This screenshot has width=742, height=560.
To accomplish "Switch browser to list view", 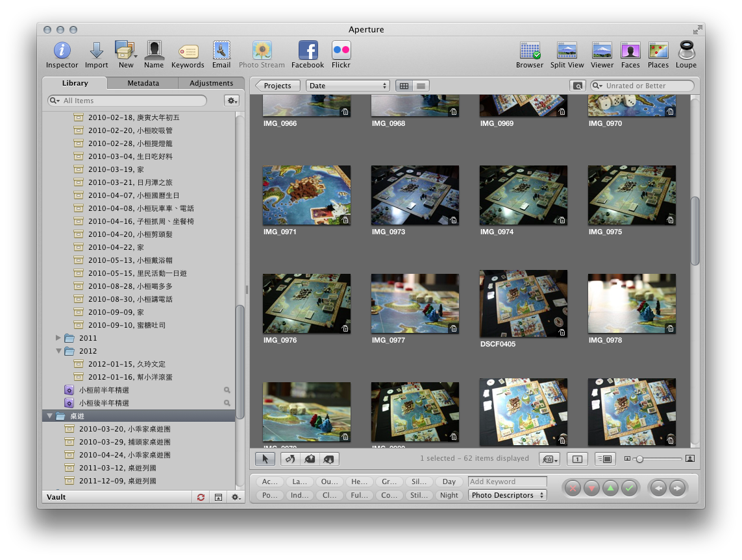I will tap(421, 86).
